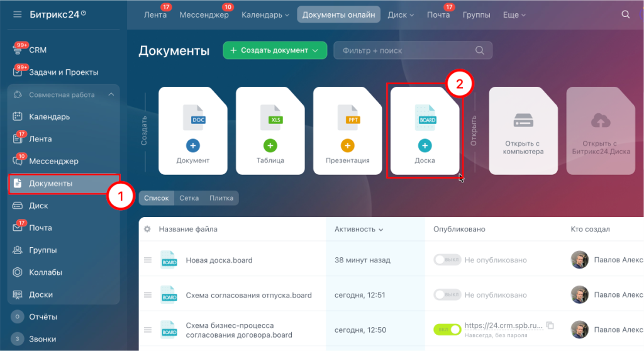
Task: Click the gear icon in the table header
Action: [147, 230]
